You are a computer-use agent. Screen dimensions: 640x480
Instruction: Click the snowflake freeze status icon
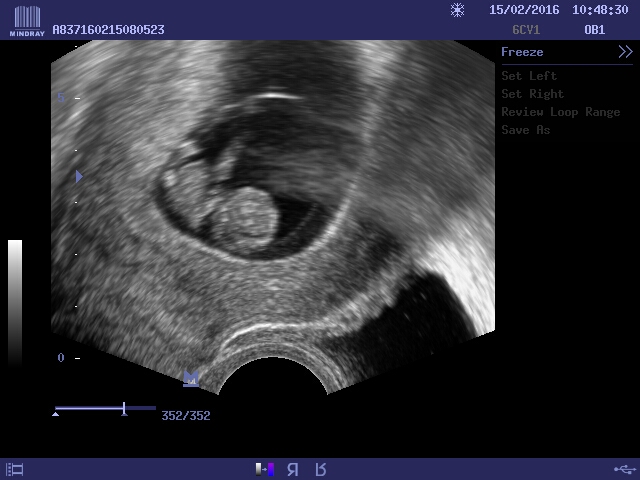457,10
